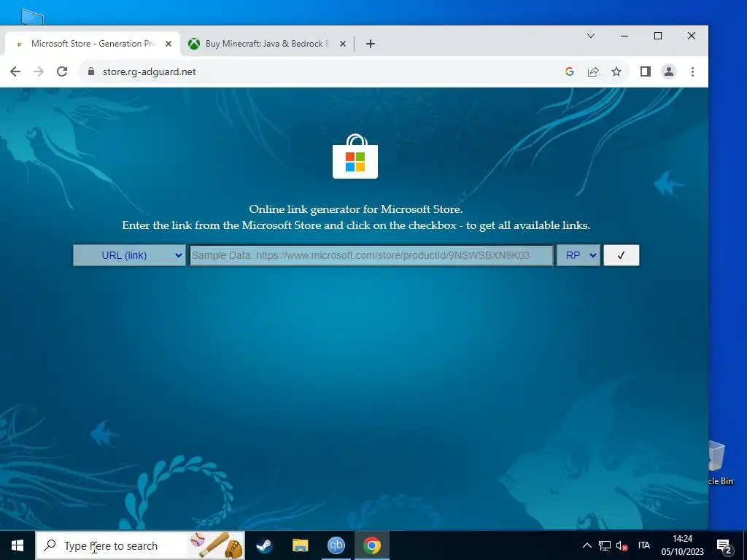
Task: Click the padlock site info icon
Action: pyautogui.click(x=91, y=71)
